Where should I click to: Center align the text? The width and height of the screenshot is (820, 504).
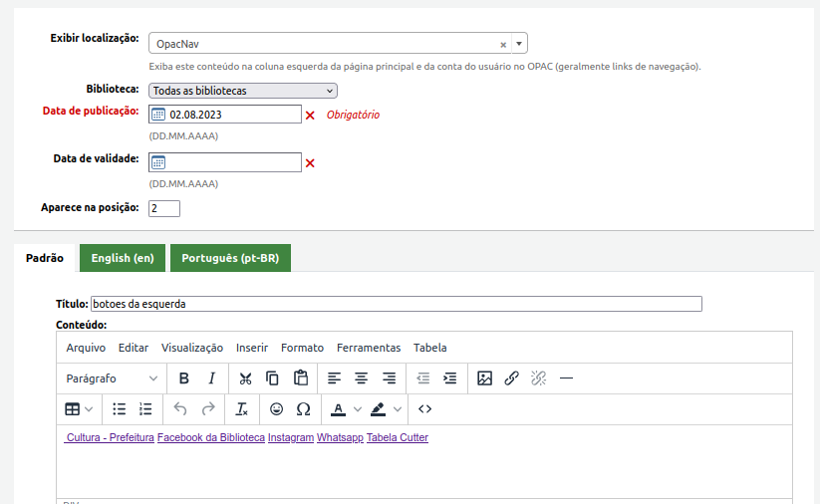pyautogui.click(x=362, y=378)
